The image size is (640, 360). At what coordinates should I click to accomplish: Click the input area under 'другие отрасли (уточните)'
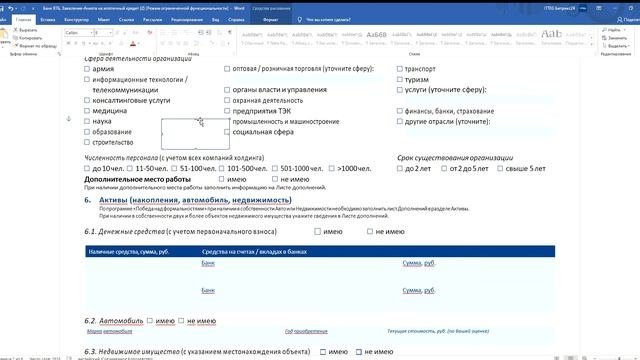tap(479, 131)
